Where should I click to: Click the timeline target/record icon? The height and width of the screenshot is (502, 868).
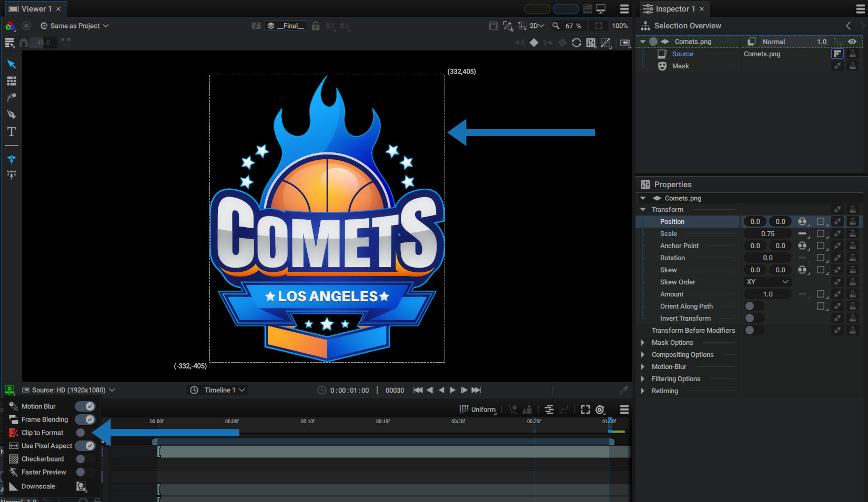600,409
